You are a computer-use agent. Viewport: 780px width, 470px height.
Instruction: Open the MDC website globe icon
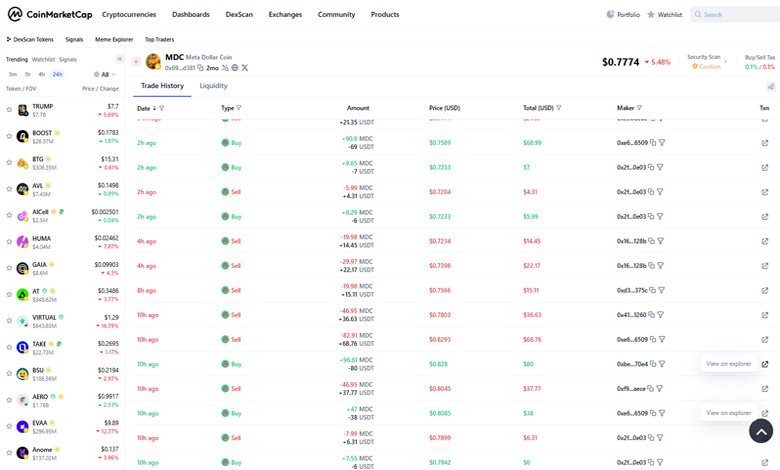pyautogui.click(x=235, y=68)
